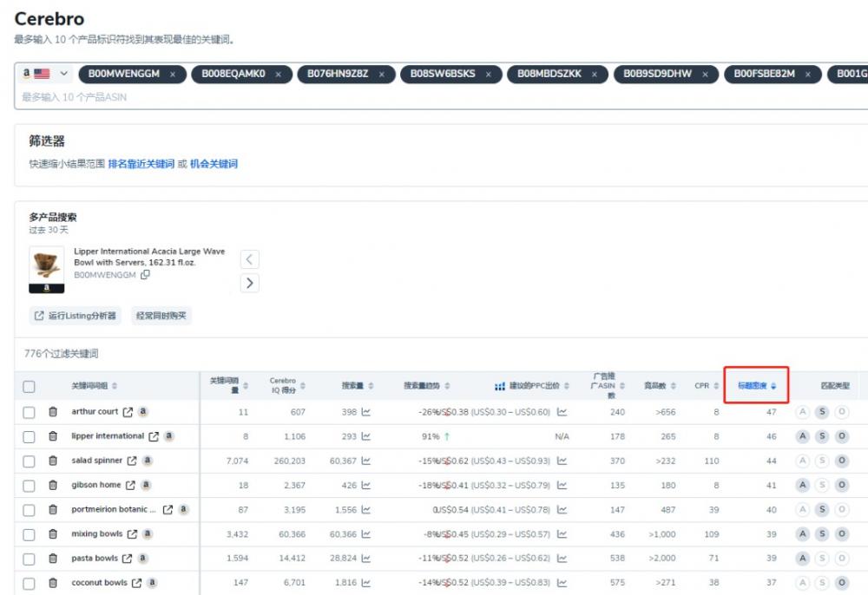This screenshot has width=868, height=595.
Task: Open salad spinner external link icon
Action: click(x=132, y=461)
